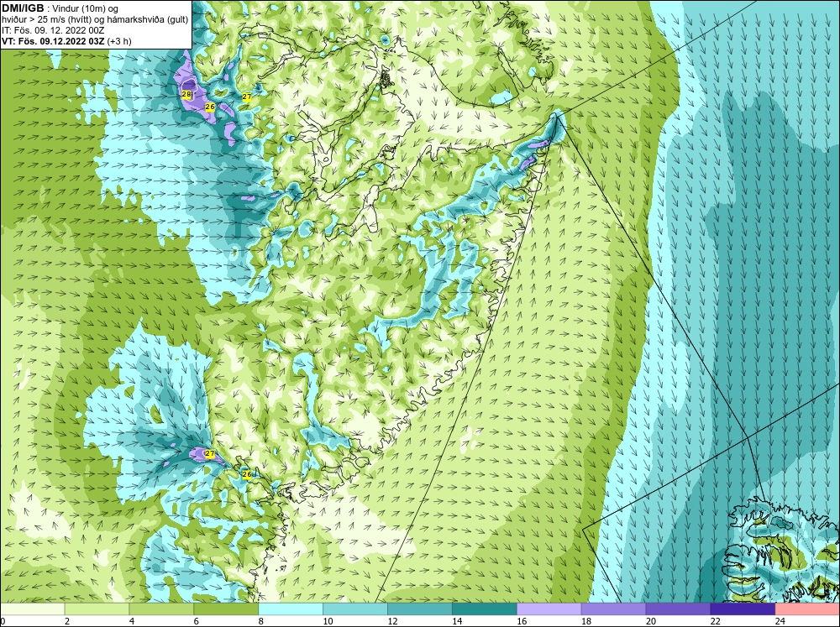Click the olive green 6–8 m/s legend swatch

coord(226,609)
